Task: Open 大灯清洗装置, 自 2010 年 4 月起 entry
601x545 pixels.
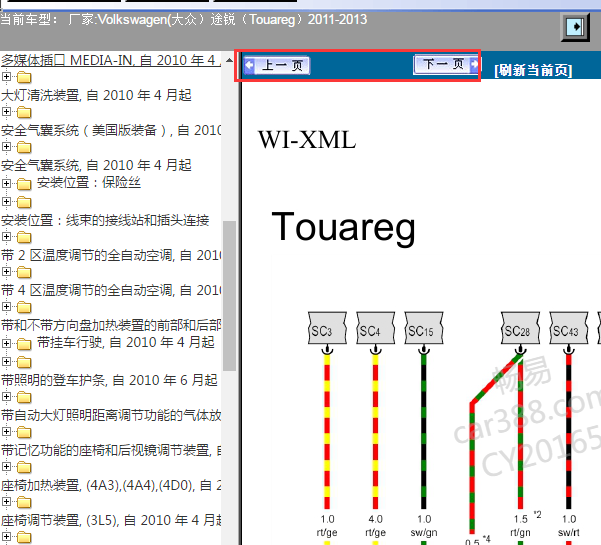Action: (96, 95)
